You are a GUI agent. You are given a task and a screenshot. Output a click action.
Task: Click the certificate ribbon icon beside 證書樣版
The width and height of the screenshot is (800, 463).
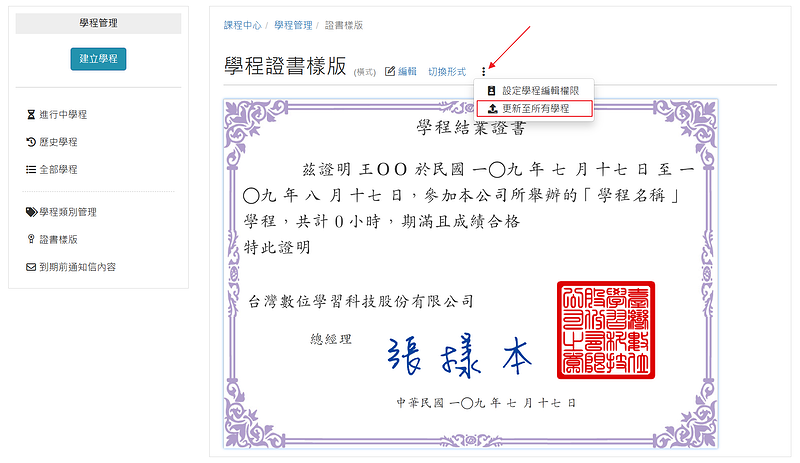31,239
